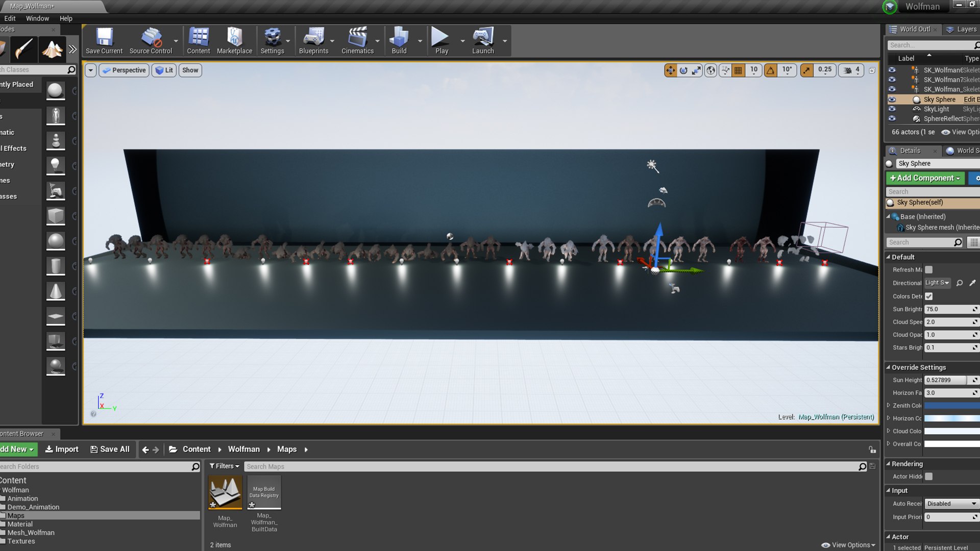
Task: Hide the Sky Sphere actor with eye icon
Action: tap(892, 99)
